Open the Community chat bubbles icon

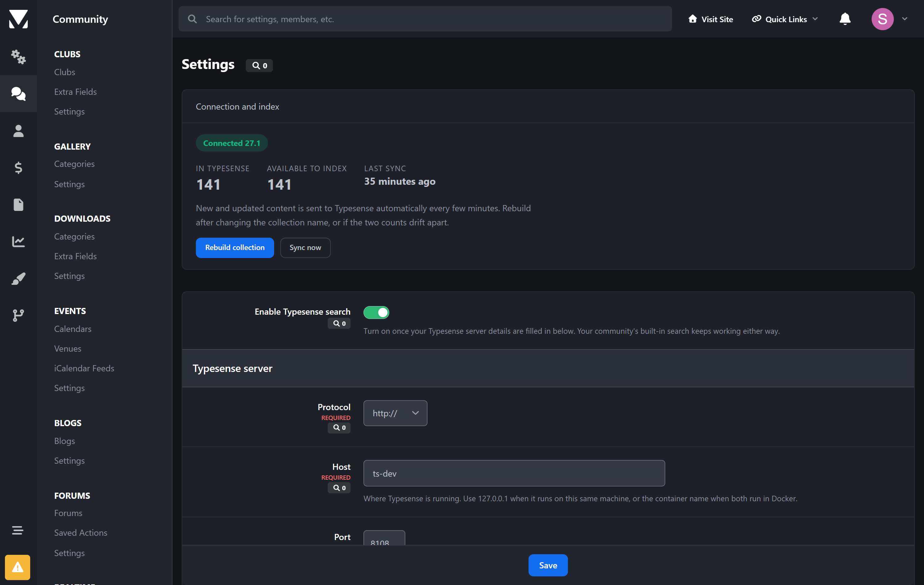pyautogui.click(x=18, y=94)
